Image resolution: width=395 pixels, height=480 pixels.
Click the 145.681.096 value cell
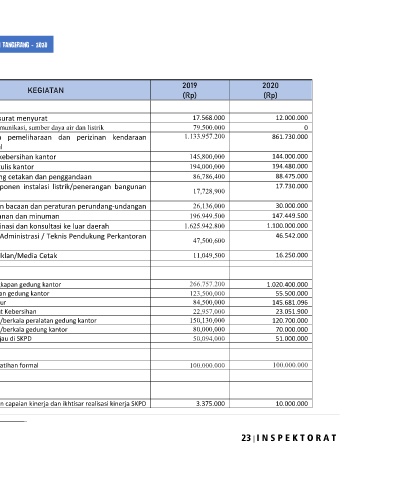coord(290,303)
